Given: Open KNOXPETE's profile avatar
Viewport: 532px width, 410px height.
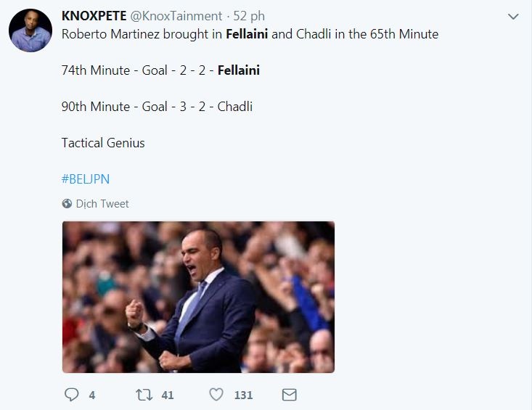Looking at the screenshot, I should (30, 31).
